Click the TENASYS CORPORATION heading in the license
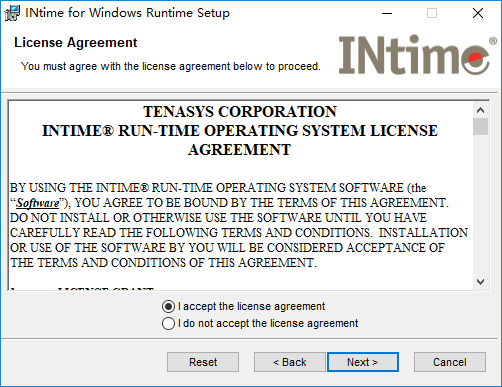Viewport: 502px width, 387px height. [x=240, y=112]
